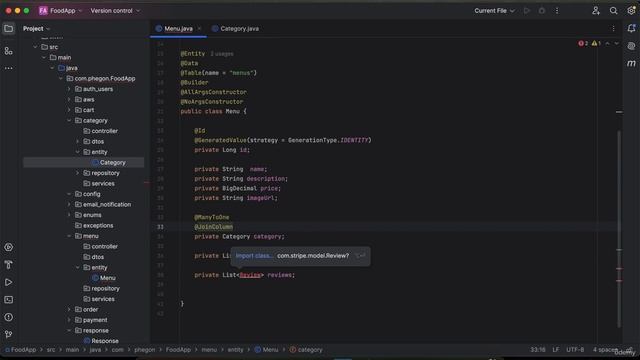The height and width of the screenshot is (360, 640).
Task: Click the 33:16 cursor position indicator
Action: [538, 350]
